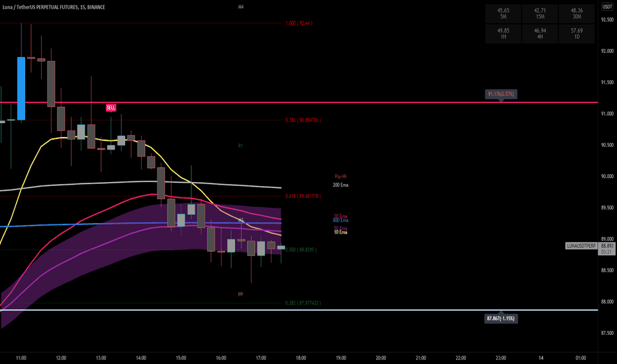Select the 0.786 (90.894706) Fibonacci label

pos(303,120)
